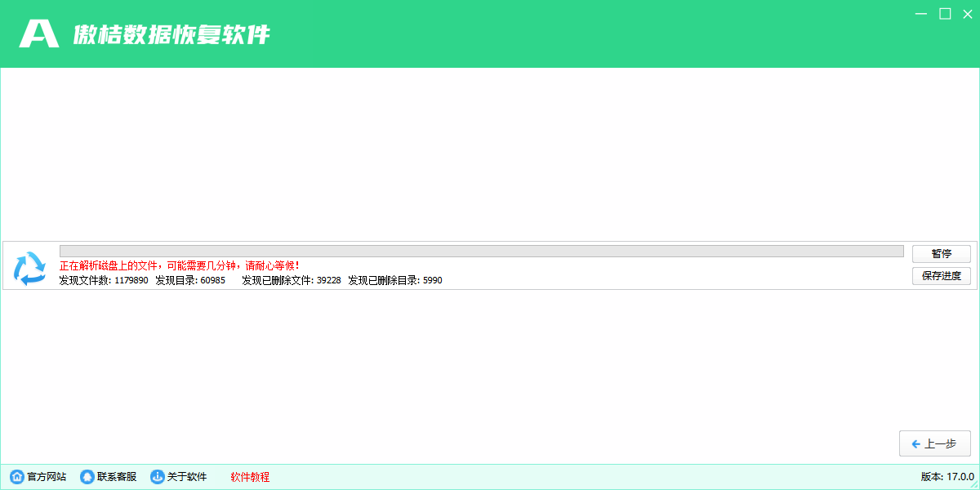Click the 发现文件数 1179890 counter
The image size is (980, 490).
(104, 280)
